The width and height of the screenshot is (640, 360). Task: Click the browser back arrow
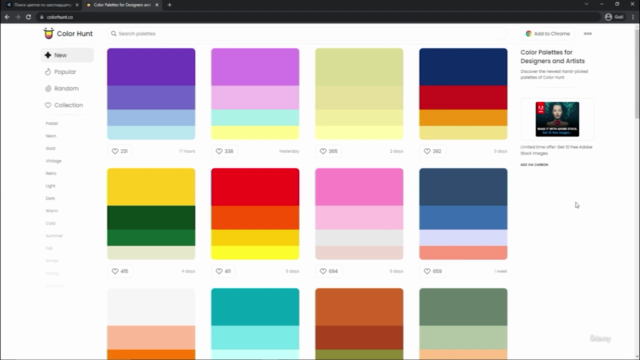coord(7,17)
